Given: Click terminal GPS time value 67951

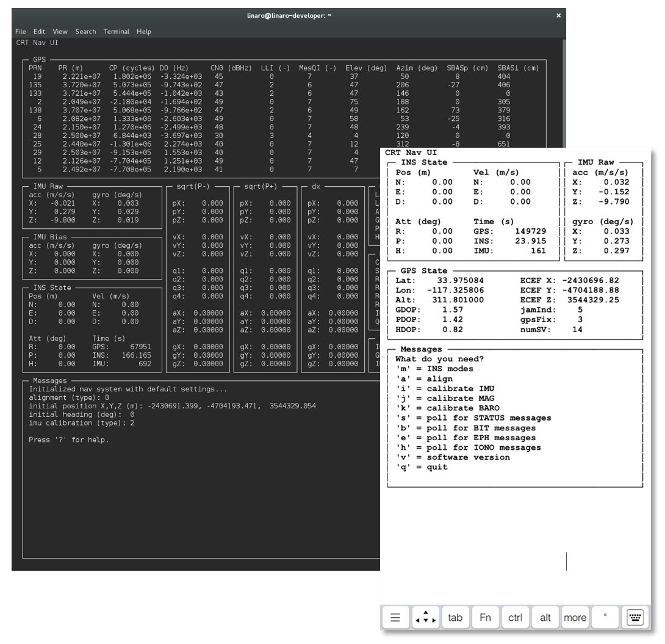Looking at the screenshot, I should tap(140, 347).
